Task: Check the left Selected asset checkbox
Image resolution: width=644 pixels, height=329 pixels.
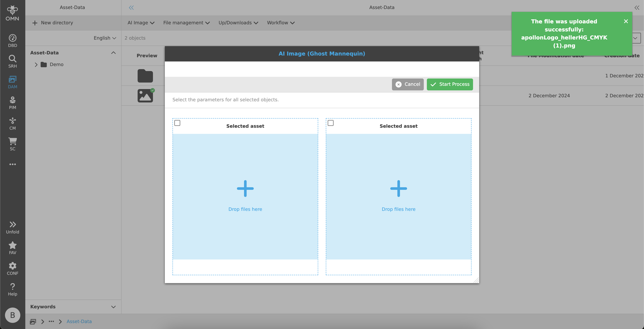Action: 177,123
